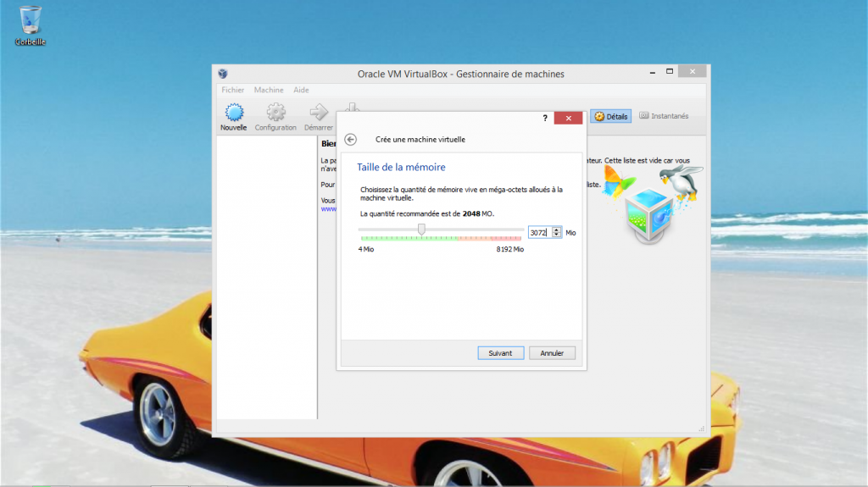Click the wizard's question mark help button
The image size is (868, 487).
pyautogui.click(x=545, y=119)
